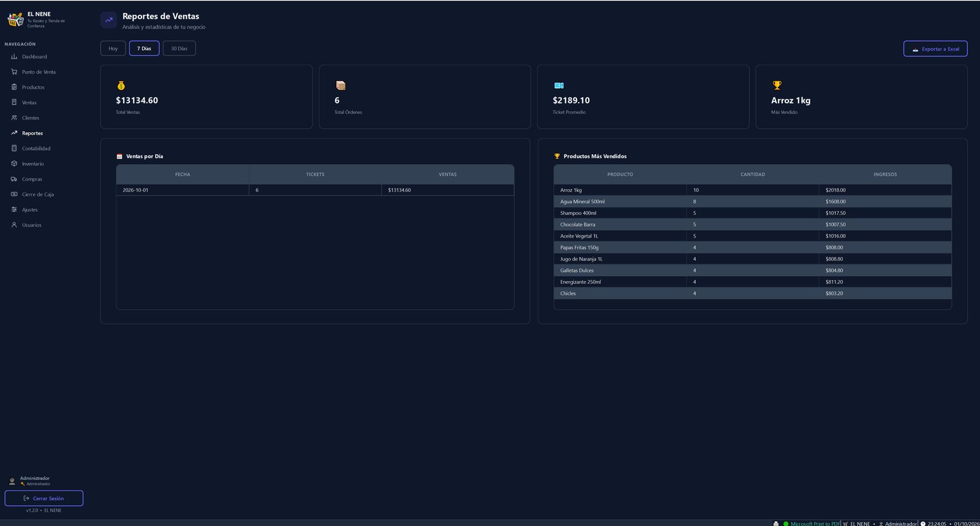Click the FECHA column header
This screenshot has height=526, width=980.
coord(183,175)
